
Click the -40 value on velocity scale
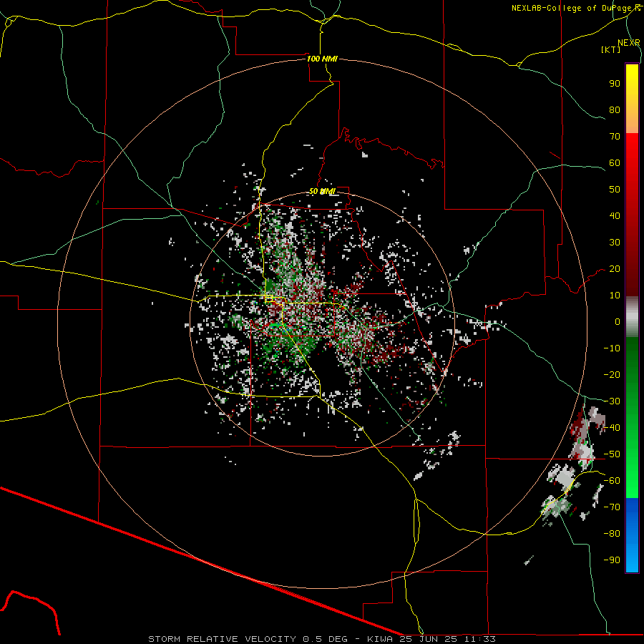(x=612, y=428)
